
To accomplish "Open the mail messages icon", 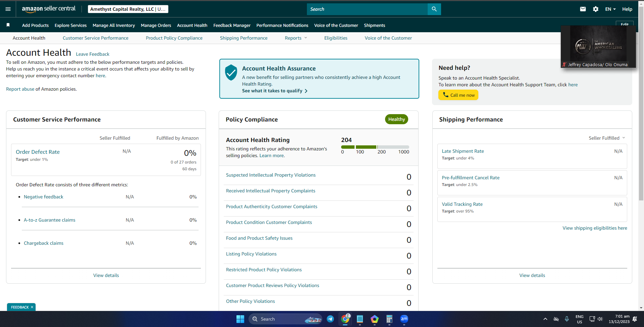I will 583,9.
